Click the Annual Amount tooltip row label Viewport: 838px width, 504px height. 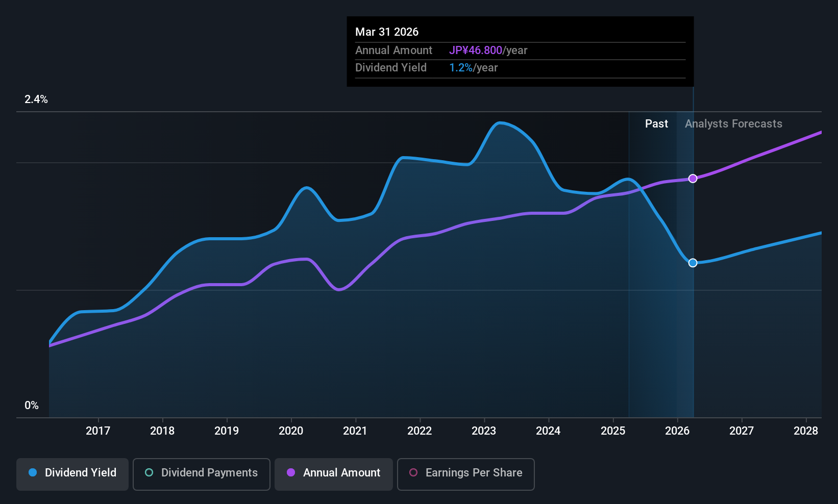click(x=393, y=51)
